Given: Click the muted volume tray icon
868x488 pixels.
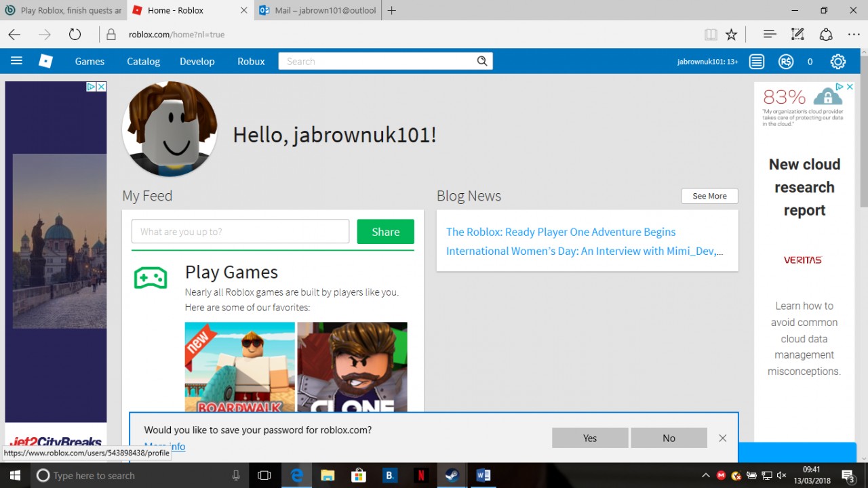Looking at the screenshot, I should click(x=781, y=475).
